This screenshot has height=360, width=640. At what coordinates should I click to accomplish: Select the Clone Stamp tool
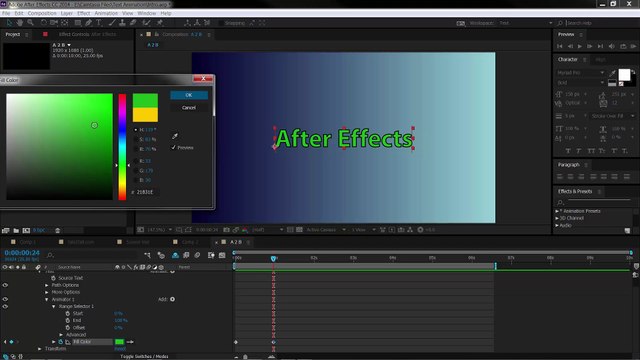click(122, 23)
